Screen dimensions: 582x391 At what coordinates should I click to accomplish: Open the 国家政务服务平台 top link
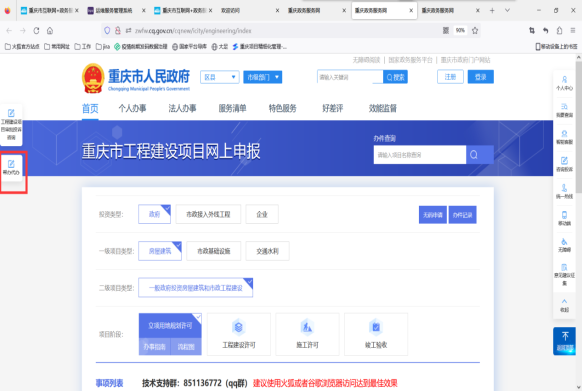[410, 60]
